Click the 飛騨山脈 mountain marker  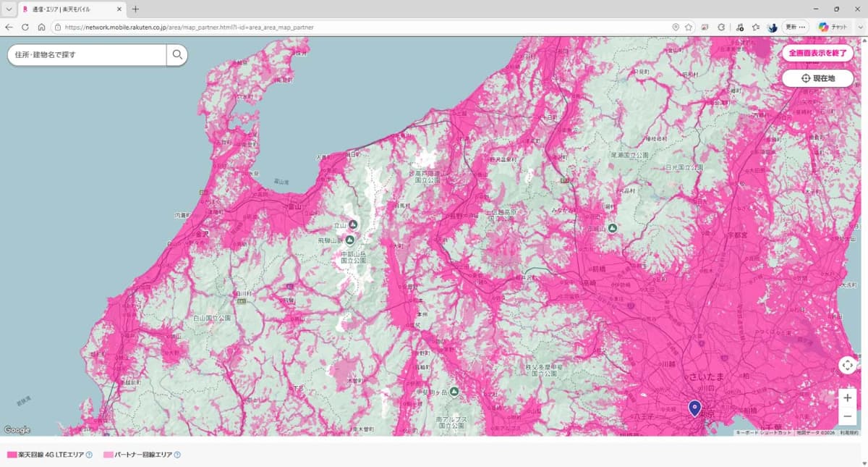[349, 239]
